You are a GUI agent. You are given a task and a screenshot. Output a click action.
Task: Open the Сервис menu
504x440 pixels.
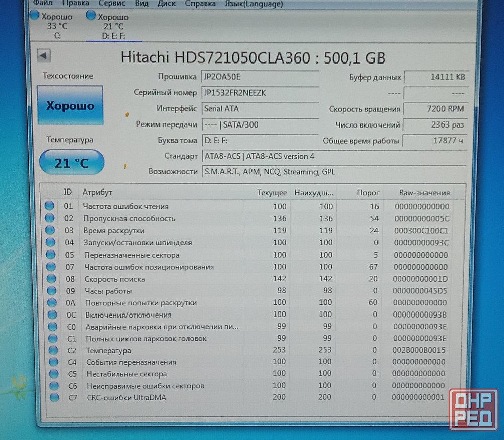coord(112,4)
